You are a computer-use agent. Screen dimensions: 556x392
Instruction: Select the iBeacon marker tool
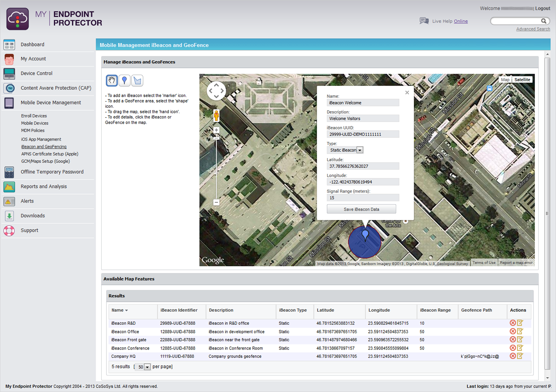pos(125,80)
